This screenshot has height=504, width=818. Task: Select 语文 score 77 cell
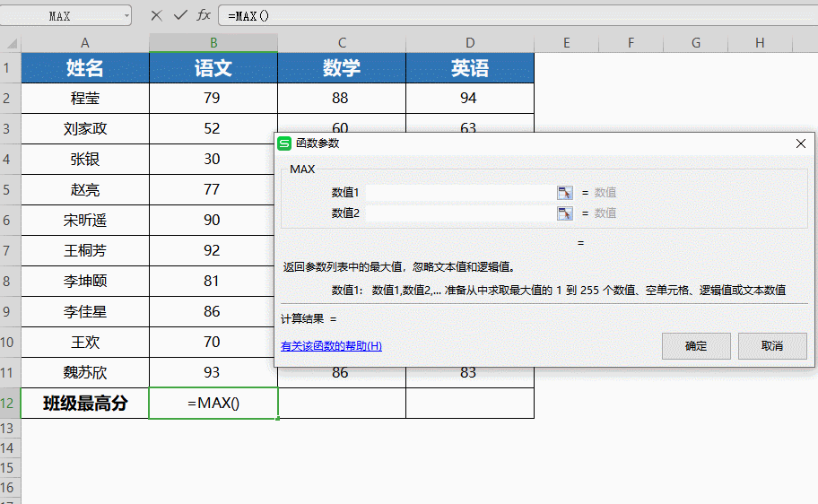click(213, 189)
